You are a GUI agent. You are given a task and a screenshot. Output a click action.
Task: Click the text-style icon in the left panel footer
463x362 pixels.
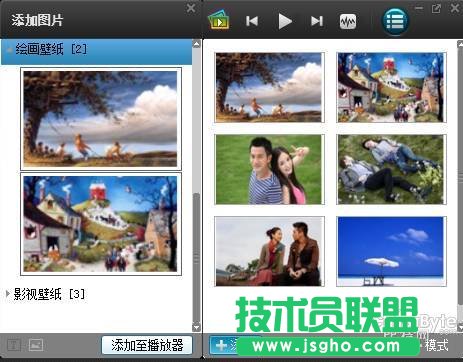point(14,345)
